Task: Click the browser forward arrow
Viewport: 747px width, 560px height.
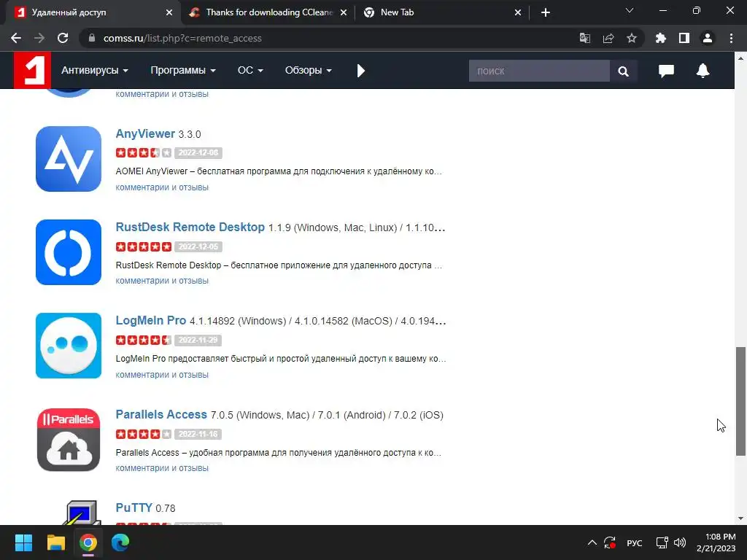Action: (x=39, y=38)
